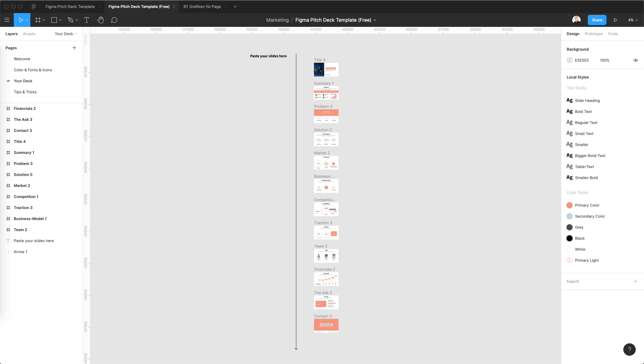
Task: Click frame icon of Team 2 layer
Action: (x=8, y=230)
